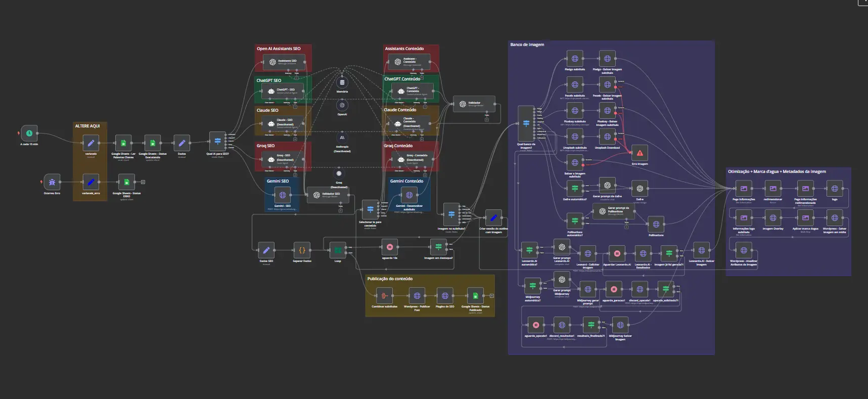Select 'Wordpress - Salvar imagem em mídia' node

(x=835, y=218)
